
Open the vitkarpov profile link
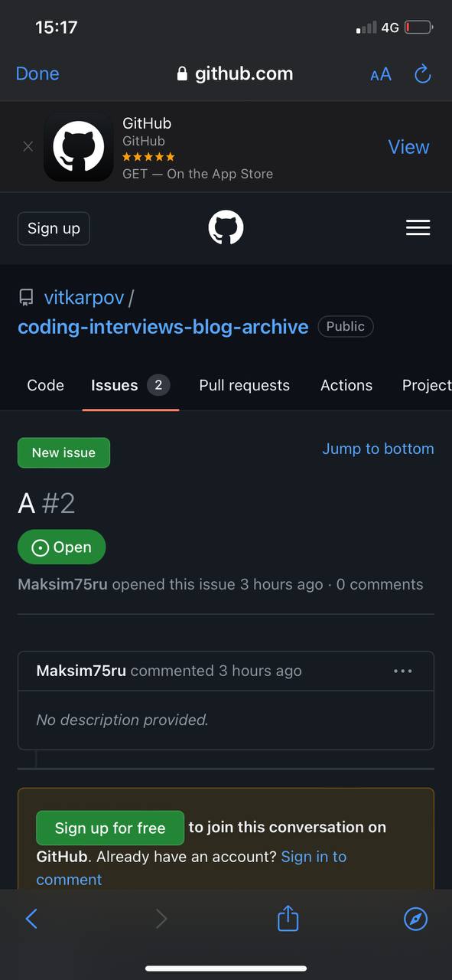pyautogui.click(x=83, y=297)
